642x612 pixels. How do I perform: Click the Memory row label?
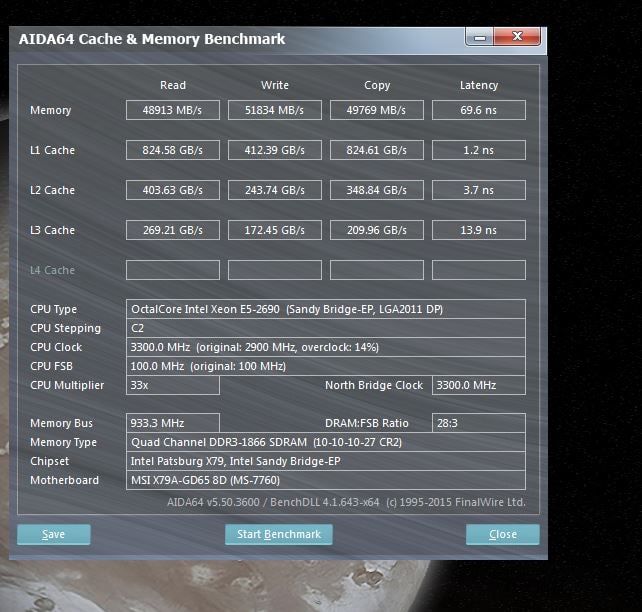click(x=51, y=110)
